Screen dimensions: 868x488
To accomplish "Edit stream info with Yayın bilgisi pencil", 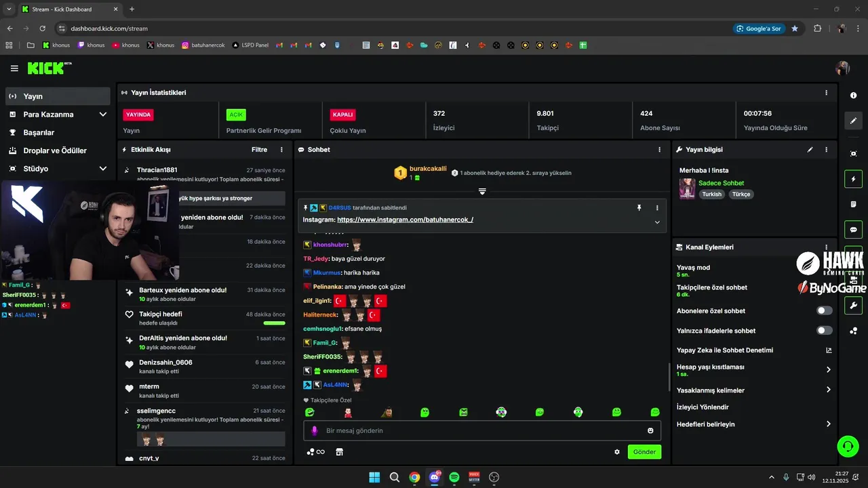I will 810,149.
